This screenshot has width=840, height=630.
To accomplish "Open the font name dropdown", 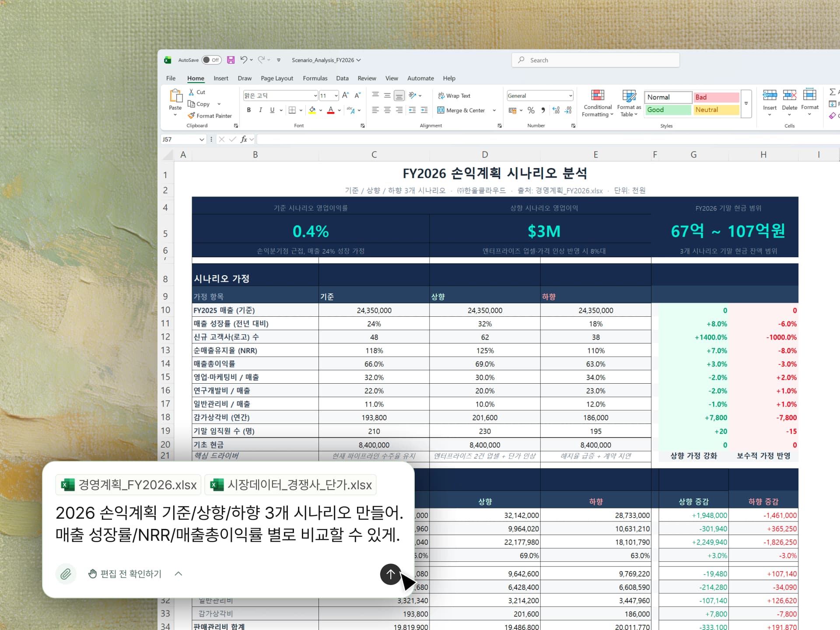I will click(x=315, y=96).
